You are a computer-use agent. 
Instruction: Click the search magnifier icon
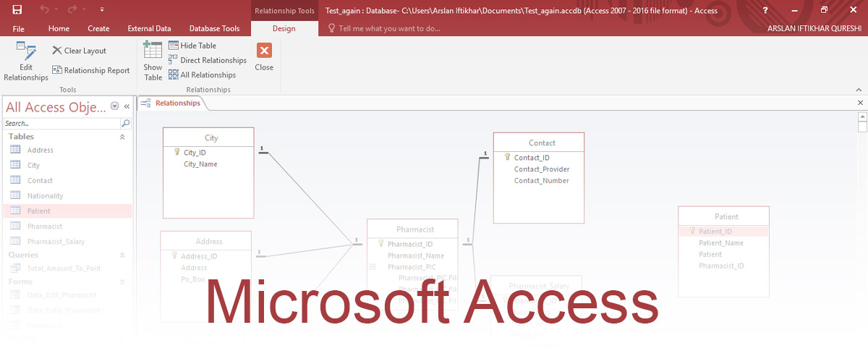point(126,124)
